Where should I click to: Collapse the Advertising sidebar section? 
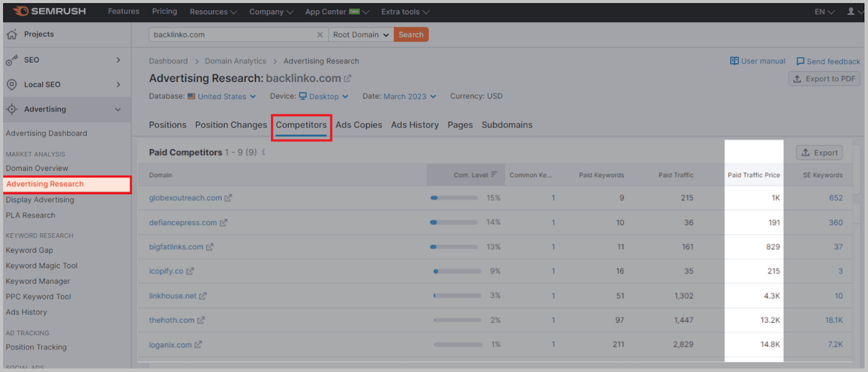point(118,110)
